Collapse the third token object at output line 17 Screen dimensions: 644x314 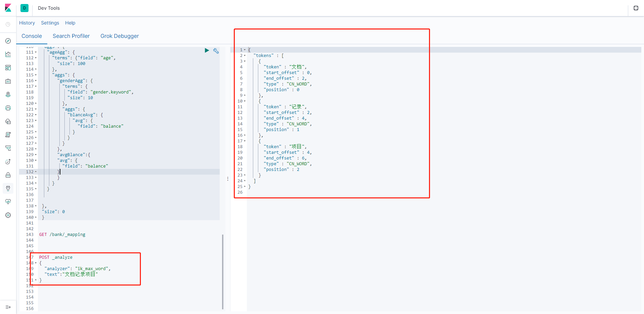click(245, 141)
